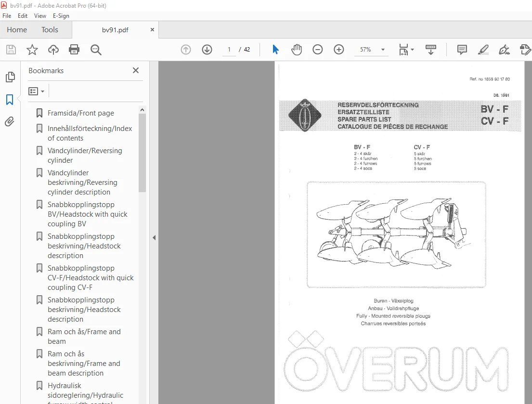Open Page Thumbnails panel icon
This screenshot has width=532, height=404.
(10, 77)
